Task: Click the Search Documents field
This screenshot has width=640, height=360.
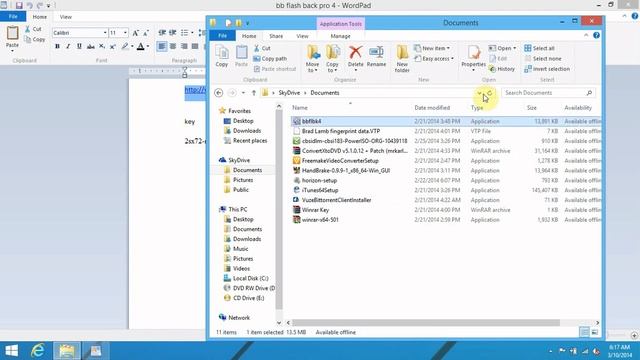Action: pyautogui.click(x=548, y=93)
